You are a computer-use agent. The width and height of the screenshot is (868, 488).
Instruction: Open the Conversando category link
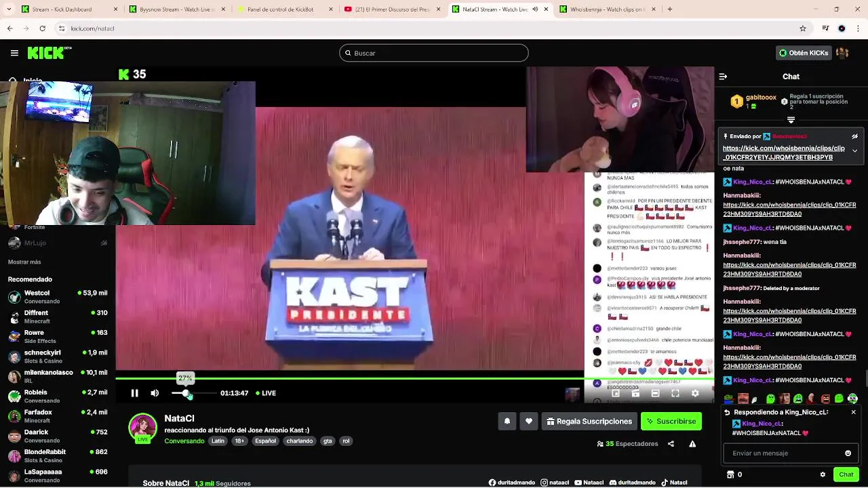click(x=184, y=441)
